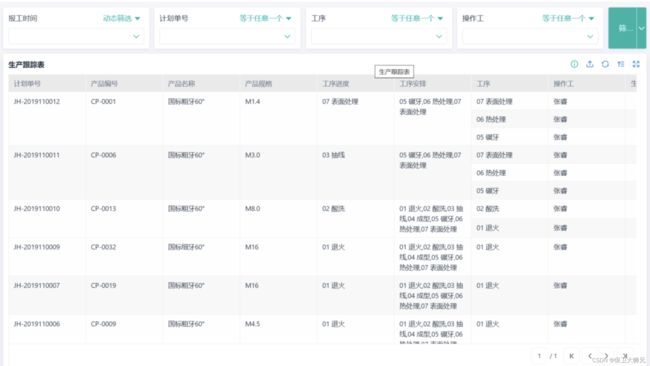Select plan number JH-2019110011
The width and height of the screenshot is (650, 366).
(36, 155)
